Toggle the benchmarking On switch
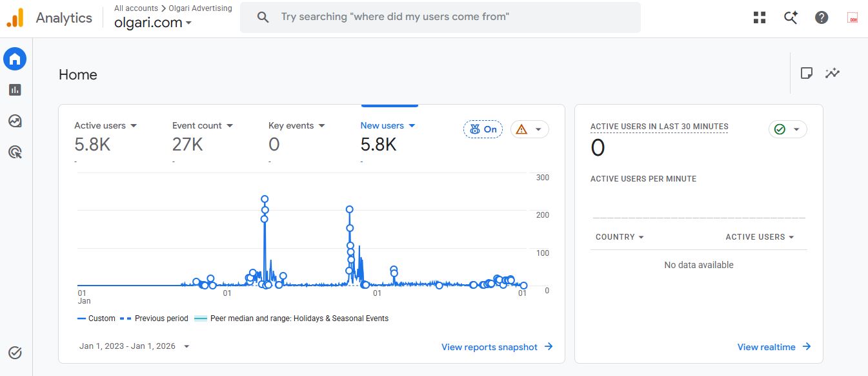 pos(483,129)
